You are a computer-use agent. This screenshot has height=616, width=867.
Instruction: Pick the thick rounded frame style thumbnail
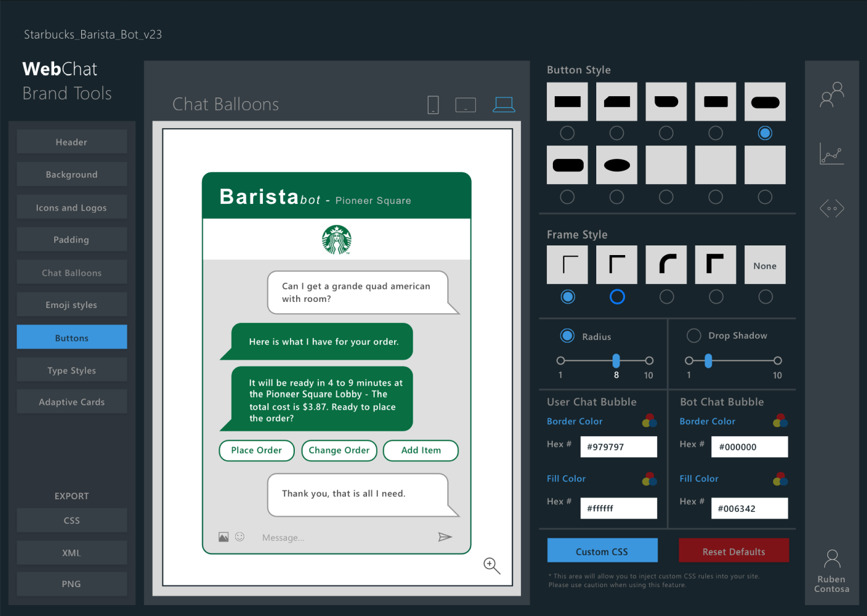click(666, 265)
